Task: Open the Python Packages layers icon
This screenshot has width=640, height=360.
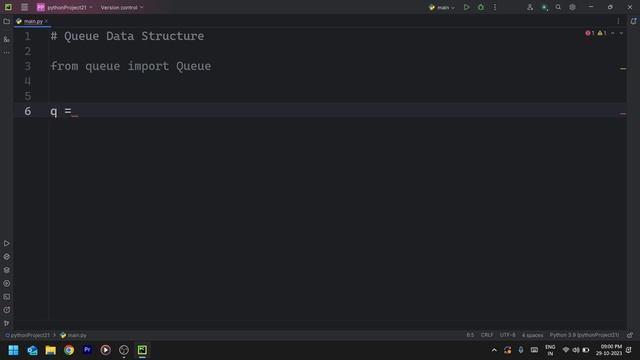Action: pos(7,270)
